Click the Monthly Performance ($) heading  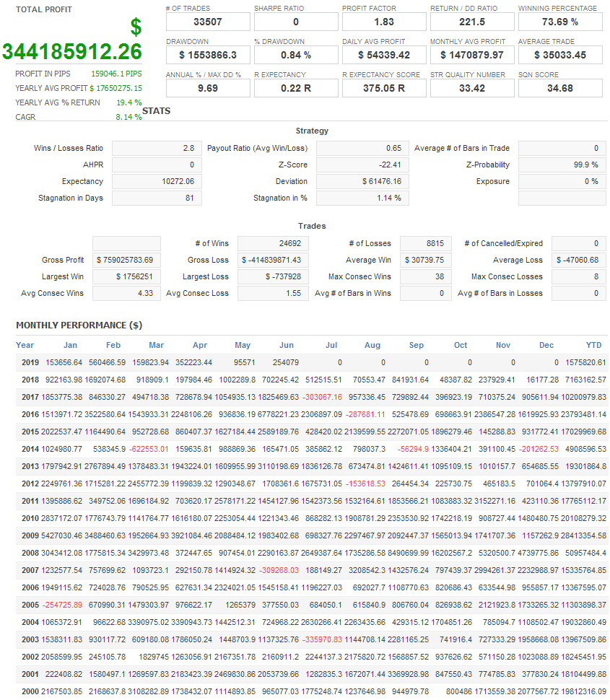click(x=79, y=325)
